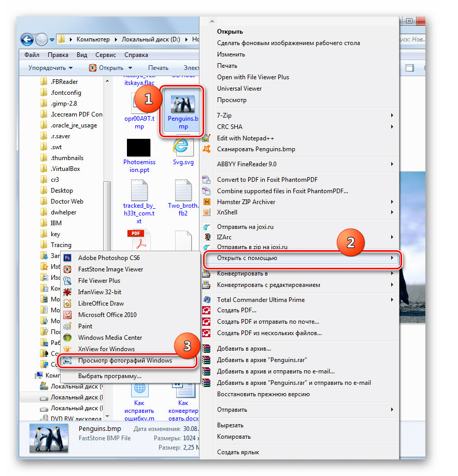The width and height of the screenshot is (458, 476).
Task: Choose Выбрать программу... in submenu
Action: click(110, 376)
